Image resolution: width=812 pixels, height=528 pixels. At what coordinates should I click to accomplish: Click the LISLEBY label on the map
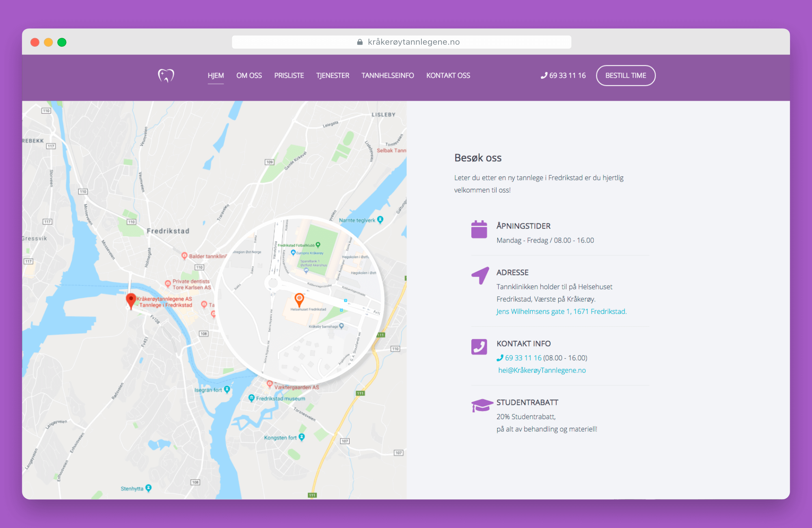pos(383,115)
